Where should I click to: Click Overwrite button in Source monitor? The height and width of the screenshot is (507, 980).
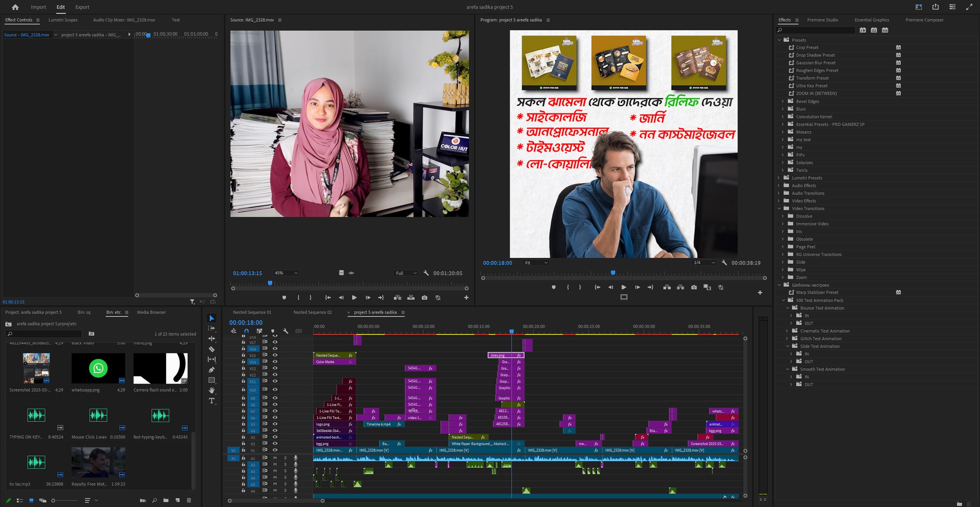(411, 298)
